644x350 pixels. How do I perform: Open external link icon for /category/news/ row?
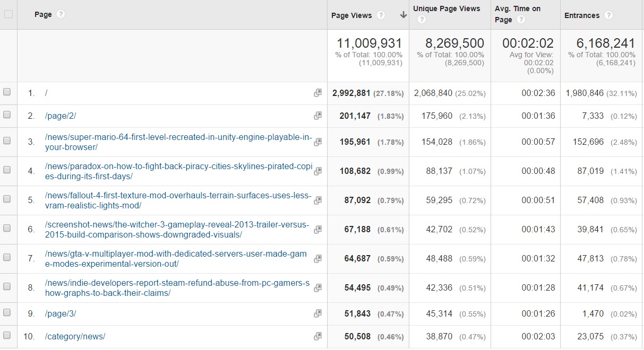(x=317, y=336)
